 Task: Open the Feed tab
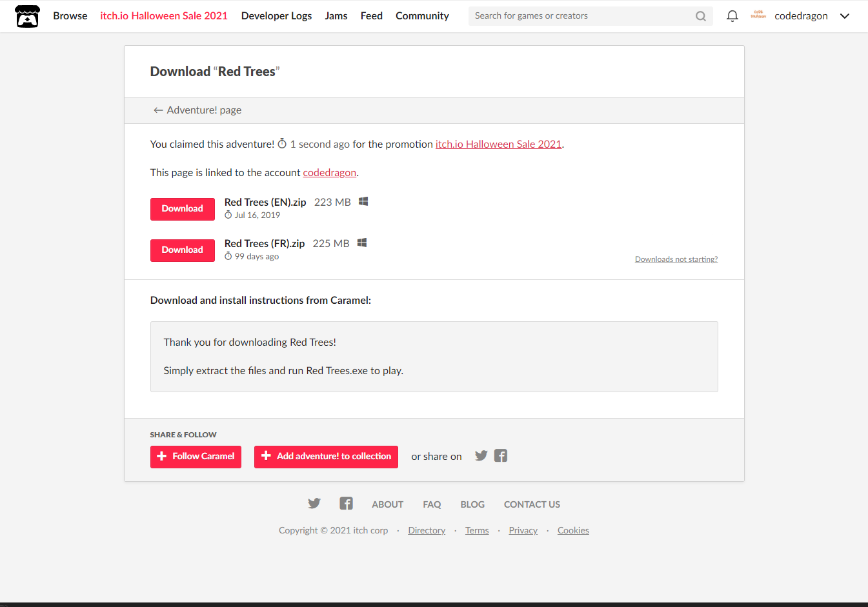[x=372, y=16]
